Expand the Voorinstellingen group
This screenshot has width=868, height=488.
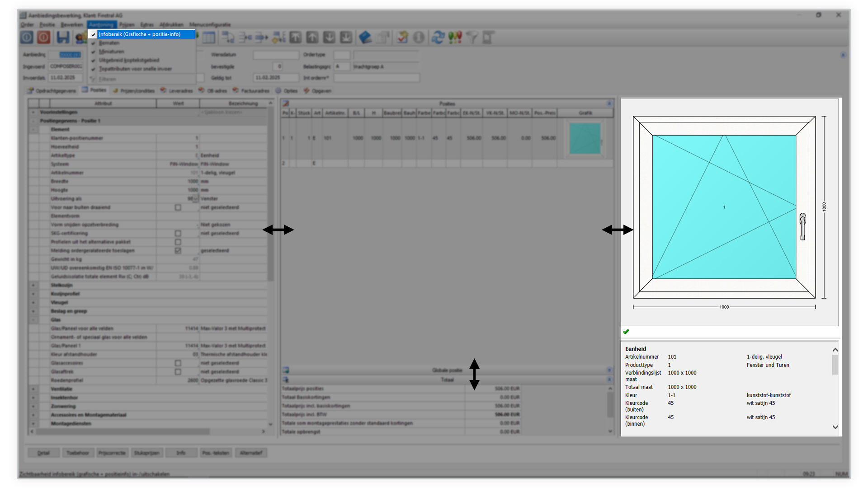pos(33,113)
